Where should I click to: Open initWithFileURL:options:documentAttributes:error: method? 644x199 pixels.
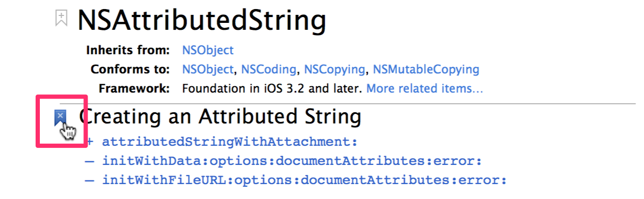click(x=304, y=180)
